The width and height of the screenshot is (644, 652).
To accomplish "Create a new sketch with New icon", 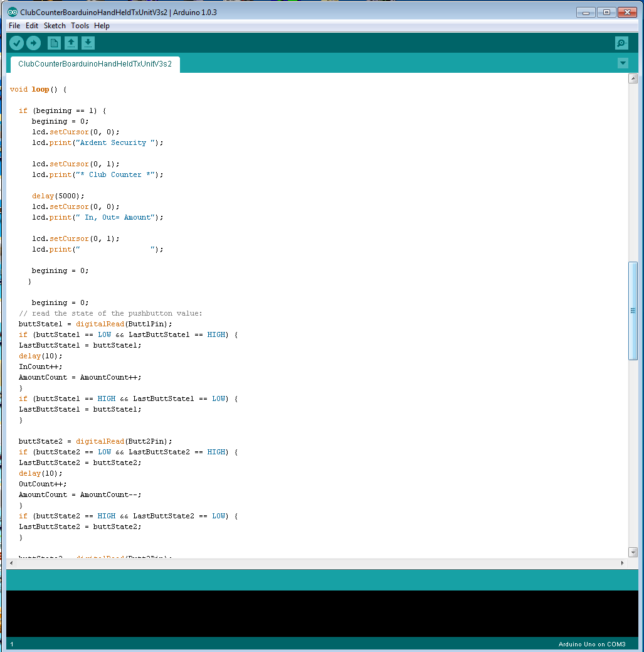I will tap(55, 43).
